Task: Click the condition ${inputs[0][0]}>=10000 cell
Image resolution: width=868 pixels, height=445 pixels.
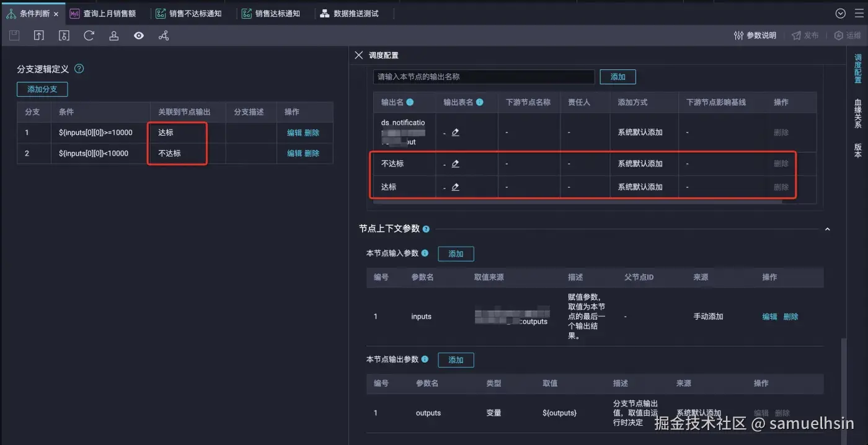Action: tap(95, 133)
